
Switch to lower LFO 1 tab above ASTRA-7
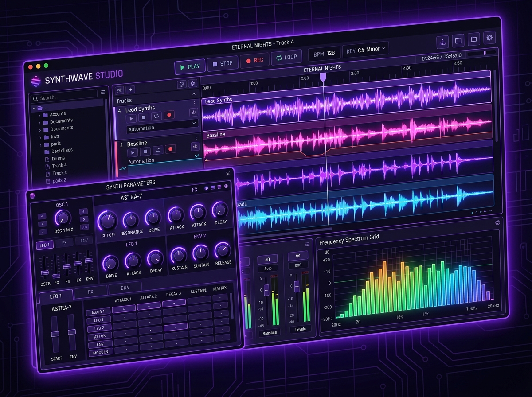[56, 296]
